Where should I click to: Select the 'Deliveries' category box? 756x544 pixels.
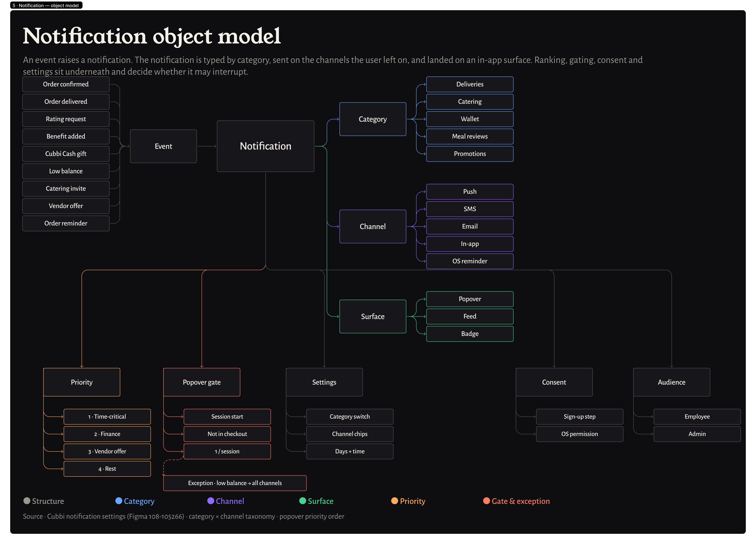click(470, 84)
